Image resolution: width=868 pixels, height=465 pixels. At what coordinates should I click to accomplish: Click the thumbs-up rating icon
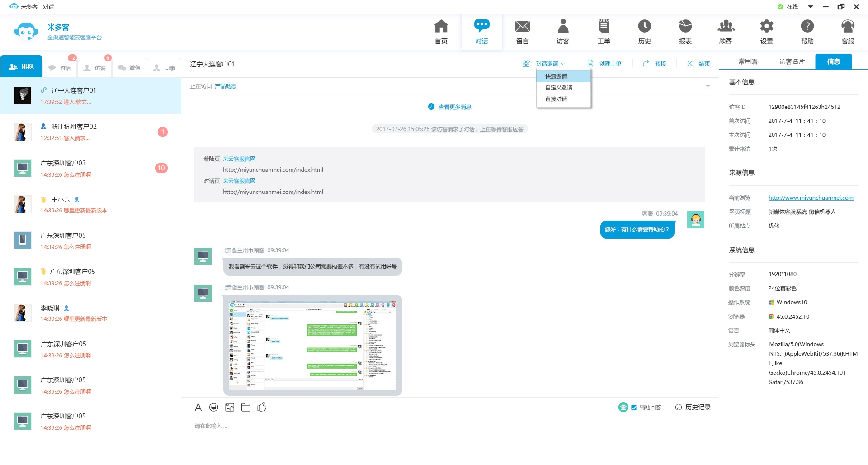[262, 407]
